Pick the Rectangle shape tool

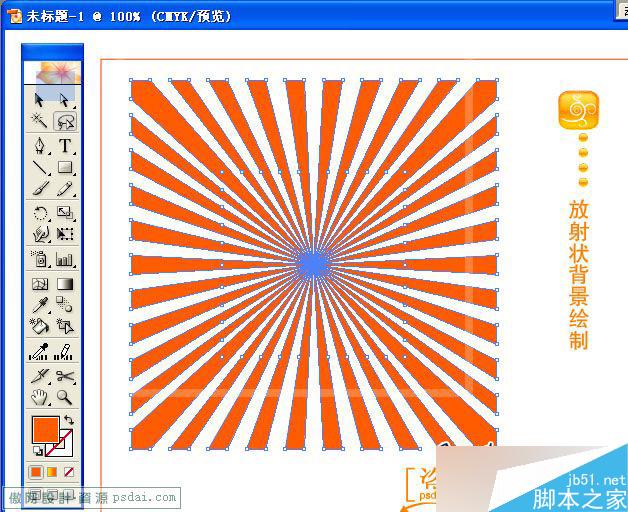(65, 167)
